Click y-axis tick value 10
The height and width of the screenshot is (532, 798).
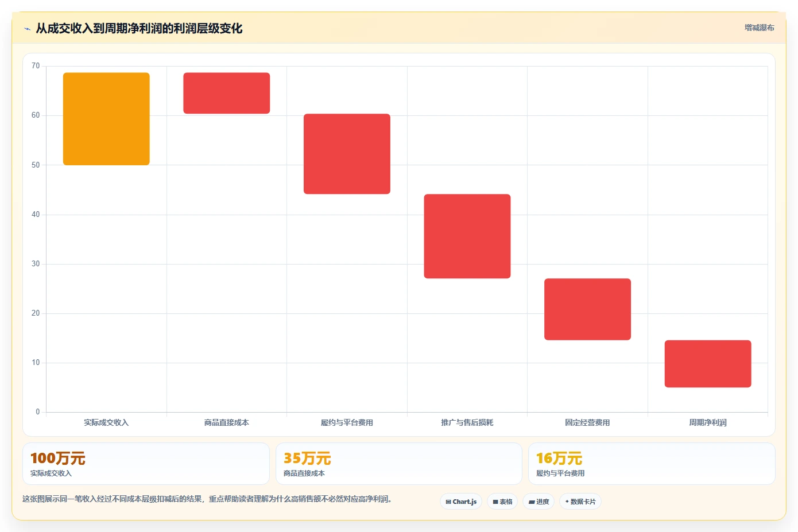pyautogui.click(x=36, y=363)
